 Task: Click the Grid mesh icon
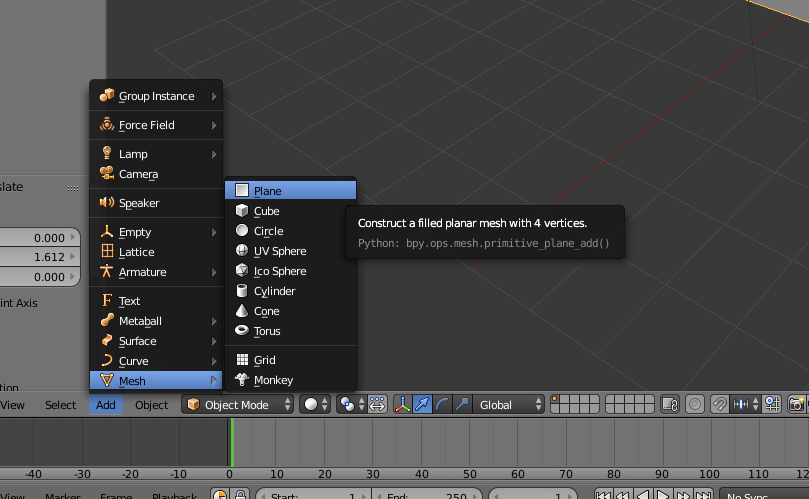click(x=242, y=360)
